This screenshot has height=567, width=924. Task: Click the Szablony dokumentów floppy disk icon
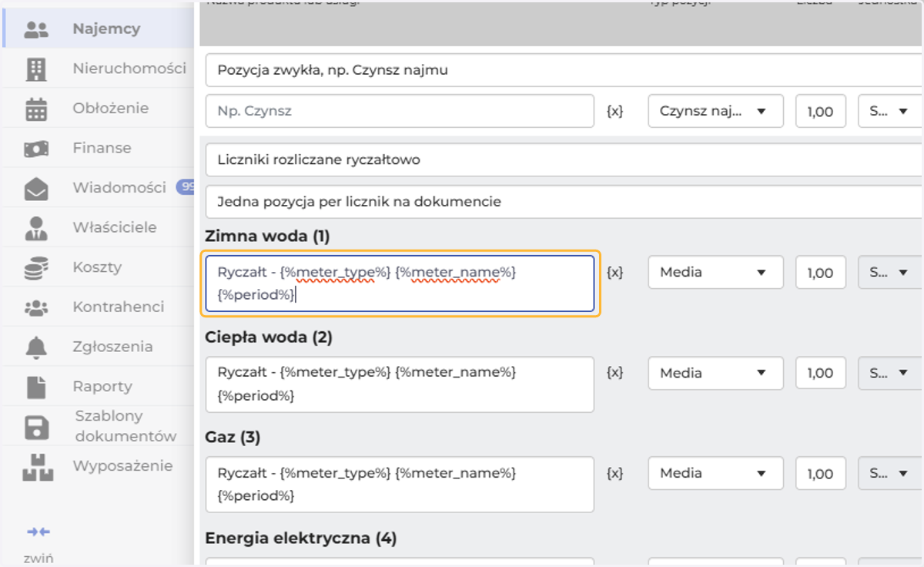click(36, 428)
